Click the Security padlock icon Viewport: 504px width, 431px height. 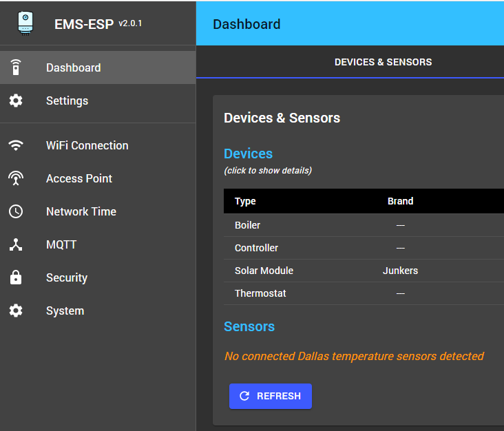[16, 277]
